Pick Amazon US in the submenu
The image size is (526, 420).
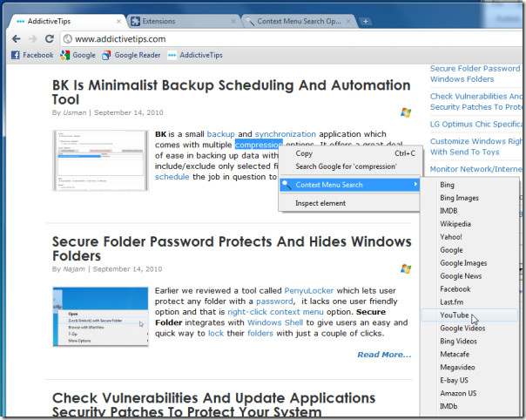coord(469,393)
